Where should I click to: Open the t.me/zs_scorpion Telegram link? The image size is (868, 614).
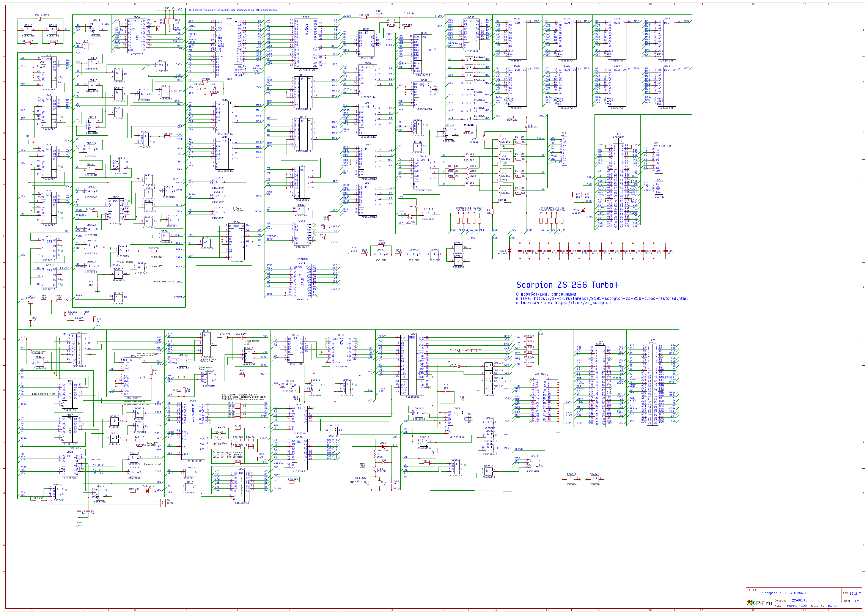click(x=583, y=302)
